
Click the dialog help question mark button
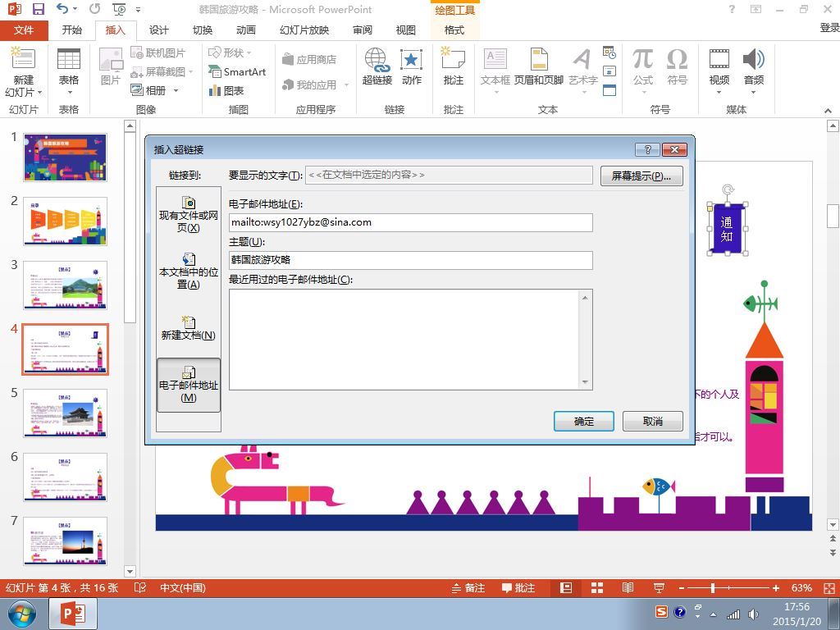647,149
